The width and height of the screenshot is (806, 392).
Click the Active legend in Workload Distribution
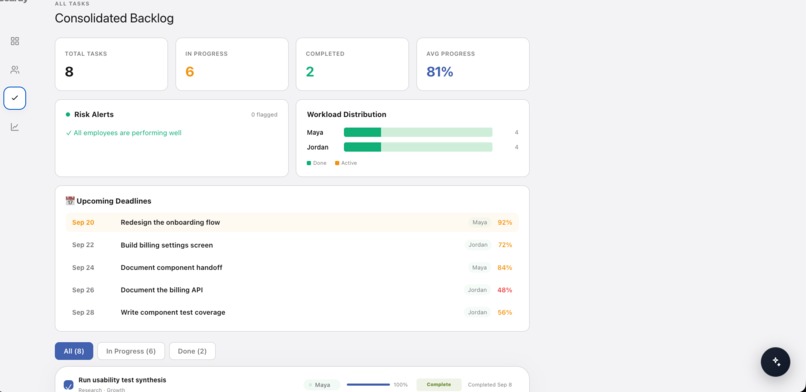click(x=346, y=163)
